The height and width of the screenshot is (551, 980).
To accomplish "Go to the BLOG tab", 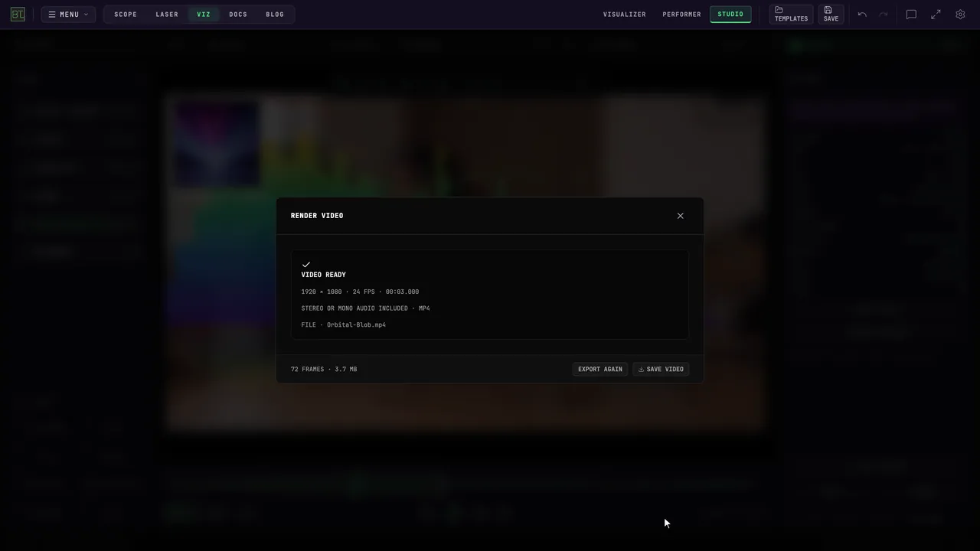I will tap(275, 15).
